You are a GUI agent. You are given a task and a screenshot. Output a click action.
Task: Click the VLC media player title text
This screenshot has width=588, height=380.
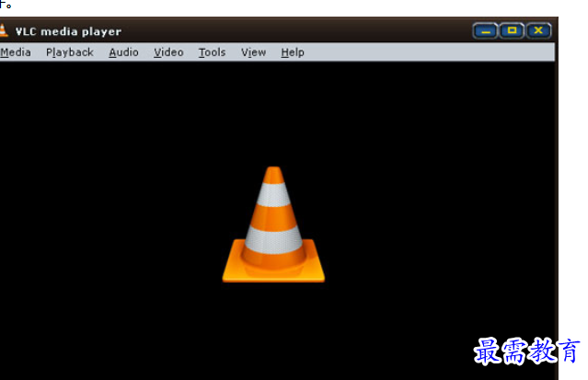[x=68, y=31]
